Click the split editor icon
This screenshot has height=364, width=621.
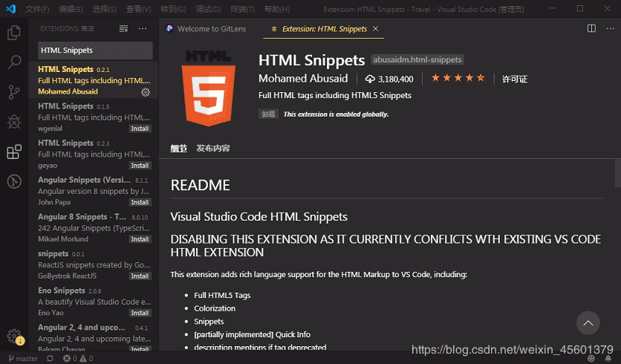point(591,29)
